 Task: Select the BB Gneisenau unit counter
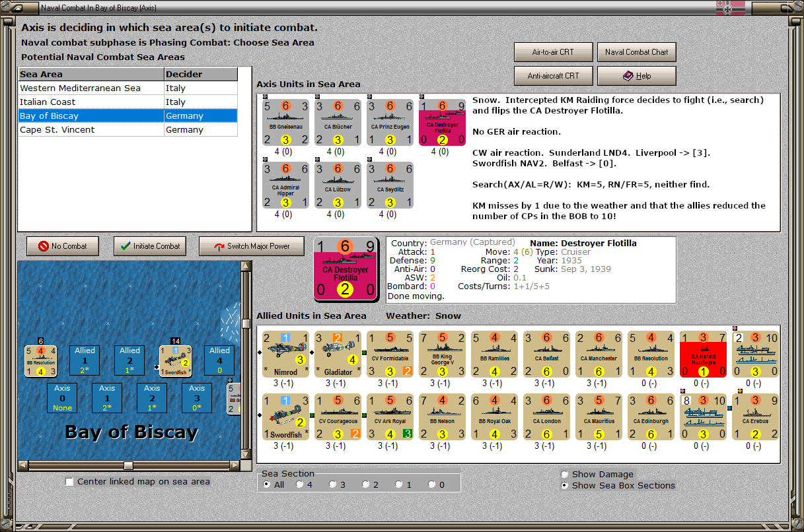(286, 122)
